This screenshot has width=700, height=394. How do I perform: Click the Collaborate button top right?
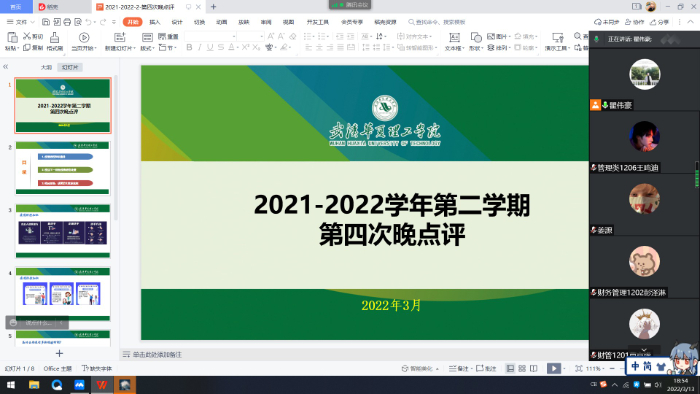[634, 22]
